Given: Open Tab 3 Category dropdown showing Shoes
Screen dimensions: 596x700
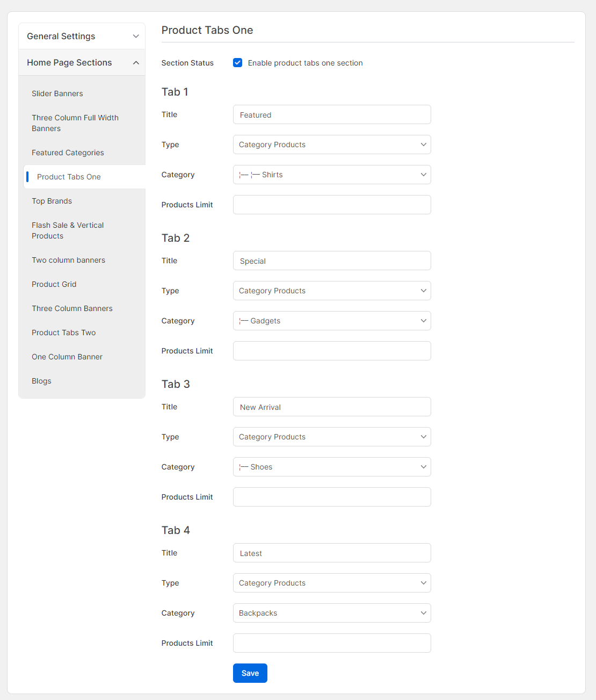Looking at the screenshot, I should click(331, 467).
